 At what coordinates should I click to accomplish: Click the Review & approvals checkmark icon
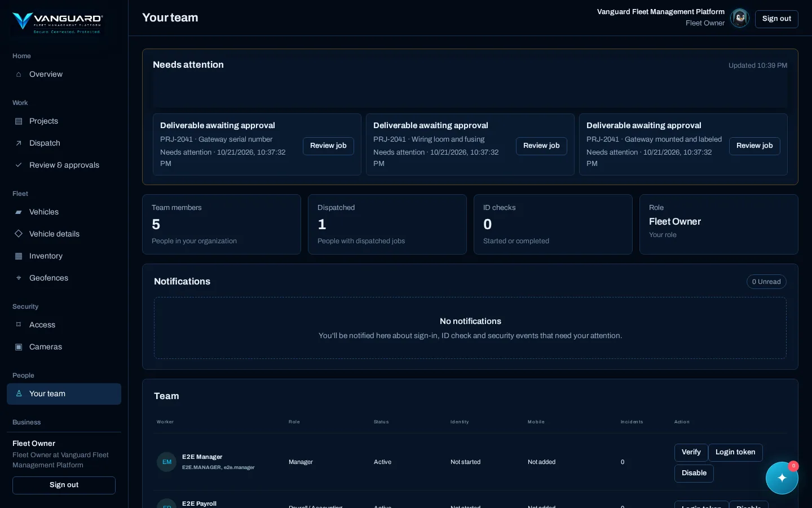19,165
